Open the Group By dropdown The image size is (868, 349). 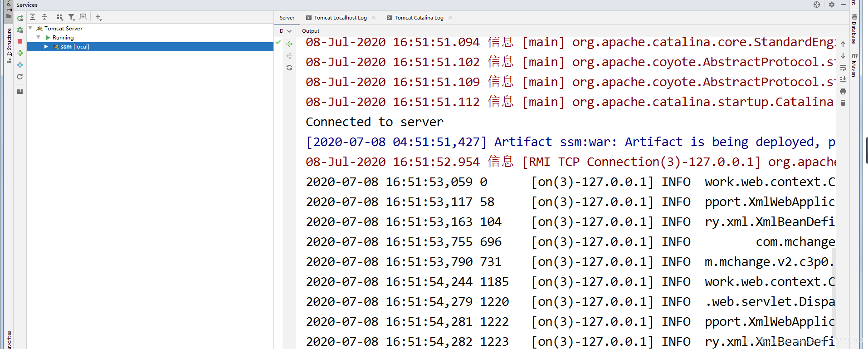click(60, 17)
